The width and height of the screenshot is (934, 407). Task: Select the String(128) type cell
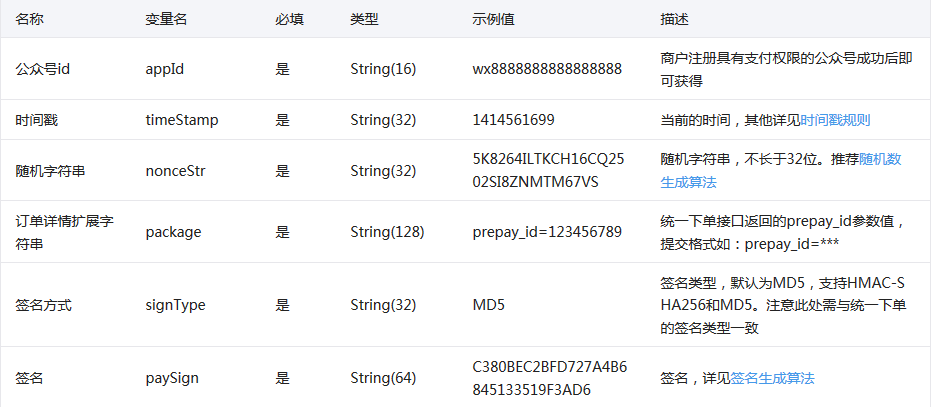pos(387,232)
